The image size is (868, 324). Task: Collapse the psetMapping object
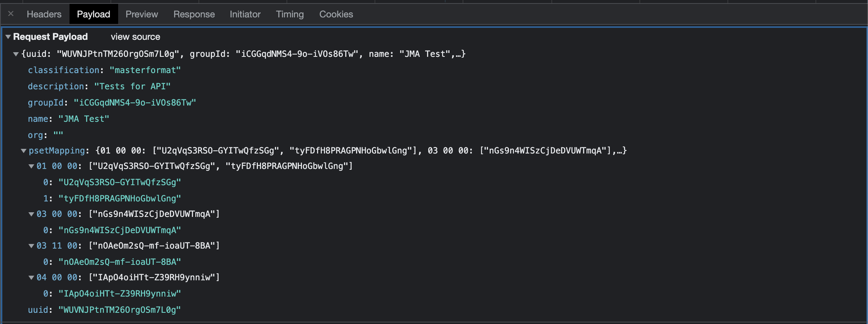(x=24, y=151)
